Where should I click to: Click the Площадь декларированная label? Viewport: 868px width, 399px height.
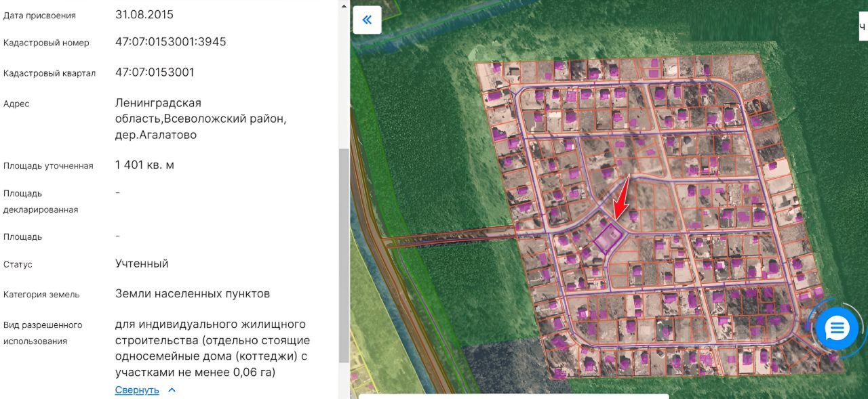coord(41,201)
